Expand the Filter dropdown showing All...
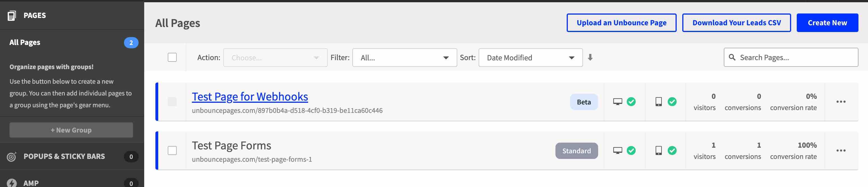868x187 pixels. pyautogui.click(x=403, y=57)
